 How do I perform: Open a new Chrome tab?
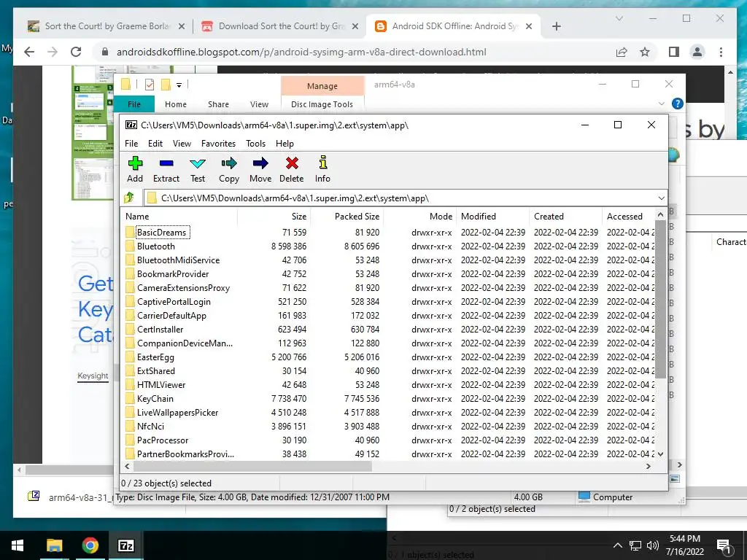click(x=556, y=26)
